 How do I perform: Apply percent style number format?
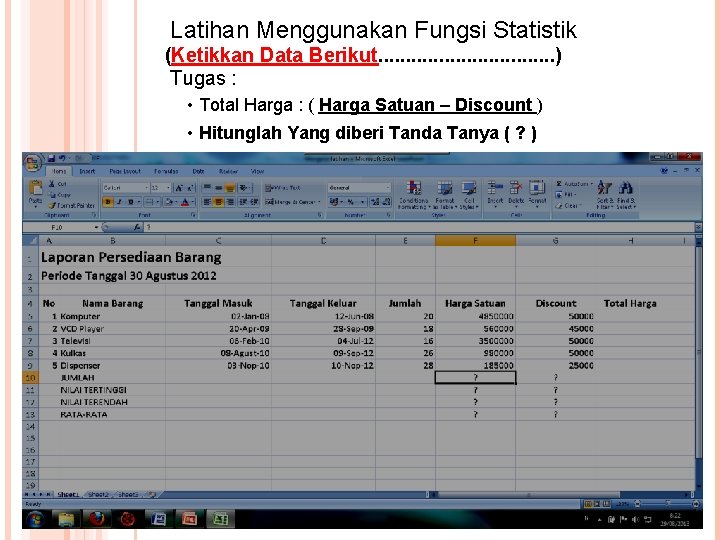[x=350, y=202]
